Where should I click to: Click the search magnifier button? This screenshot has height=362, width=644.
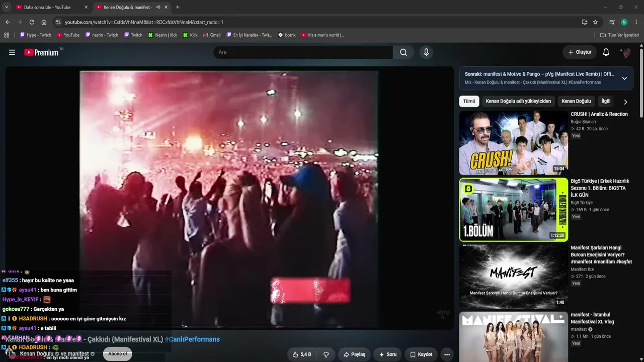(x=404, y=52)
